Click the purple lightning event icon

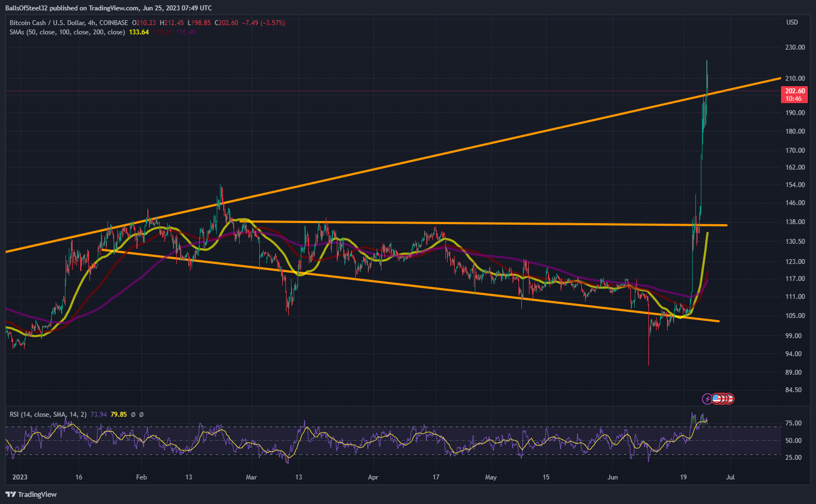tap(707, 399)
